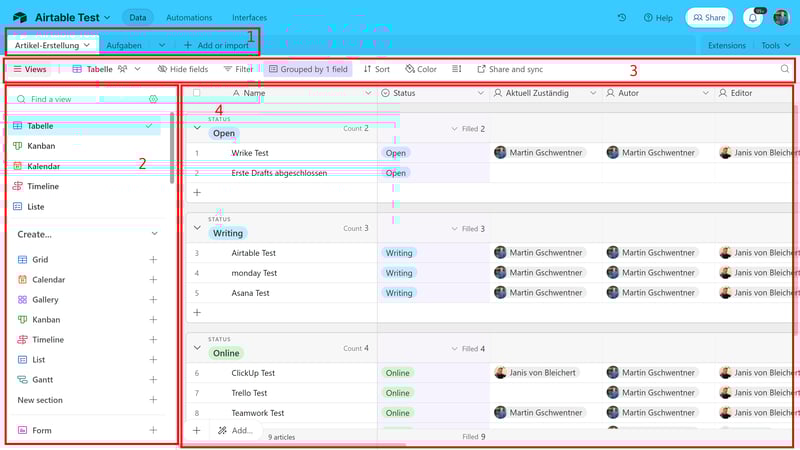Open the Extensions panel
Viewport: 800px width, 450px height.
(x=727, y=45)
